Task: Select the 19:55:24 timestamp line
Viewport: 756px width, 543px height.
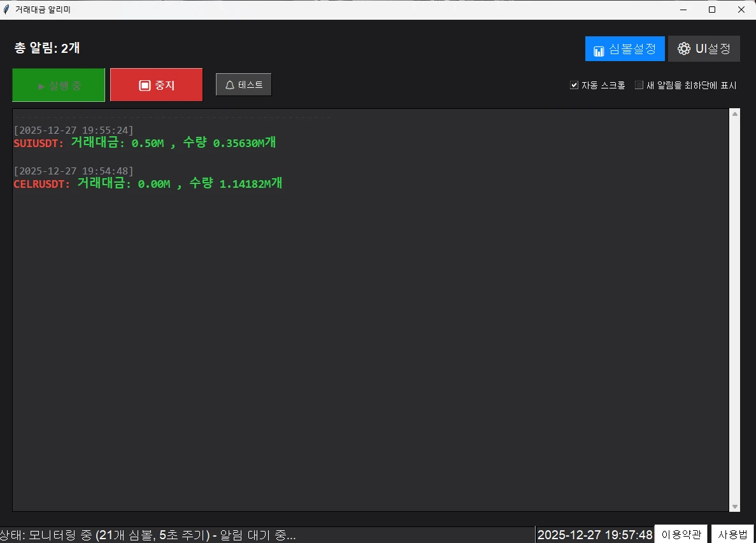Action: [73, 130]
